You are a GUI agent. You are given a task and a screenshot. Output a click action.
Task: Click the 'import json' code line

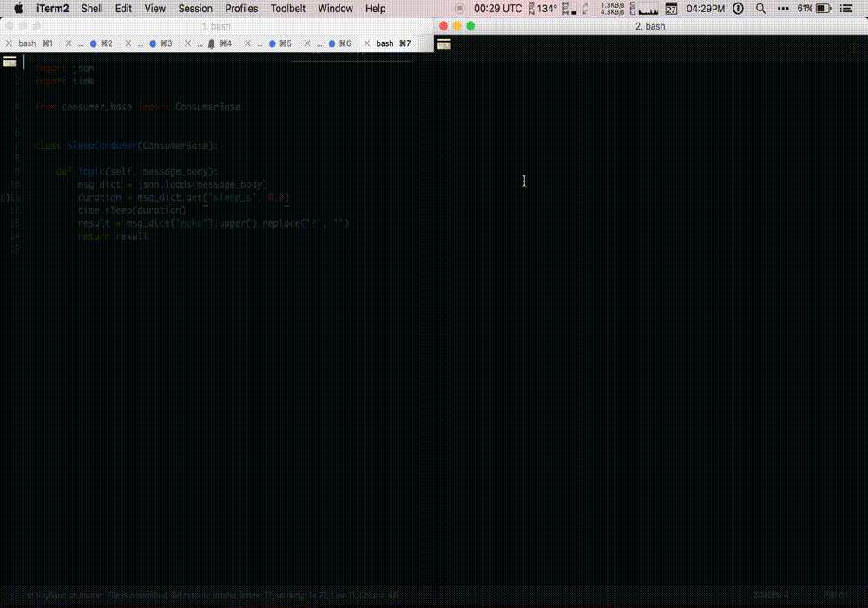click(x=64, y=68)
